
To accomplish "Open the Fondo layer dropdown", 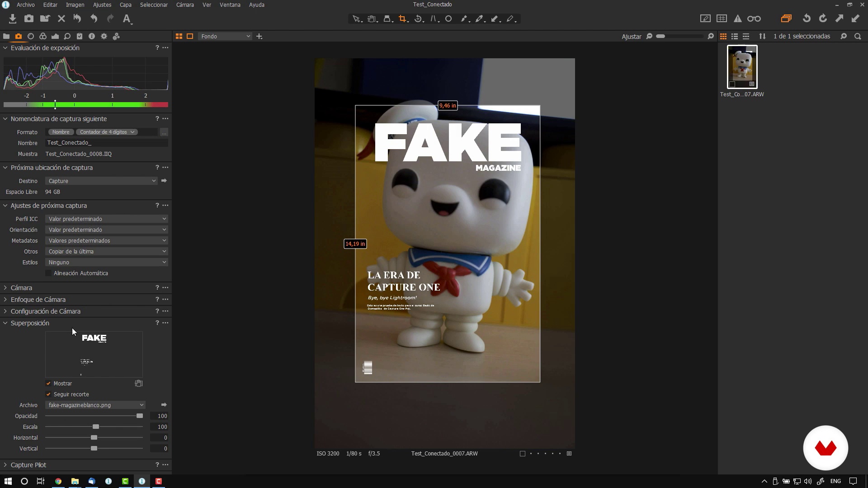I will 225,36.
